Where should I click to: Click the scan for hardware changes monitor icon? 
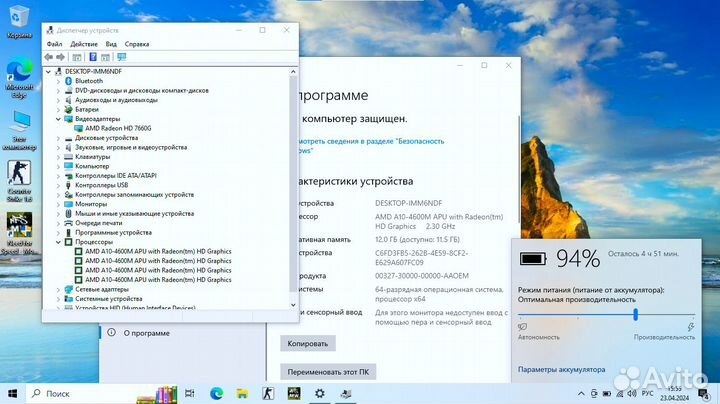coord(121,57)
